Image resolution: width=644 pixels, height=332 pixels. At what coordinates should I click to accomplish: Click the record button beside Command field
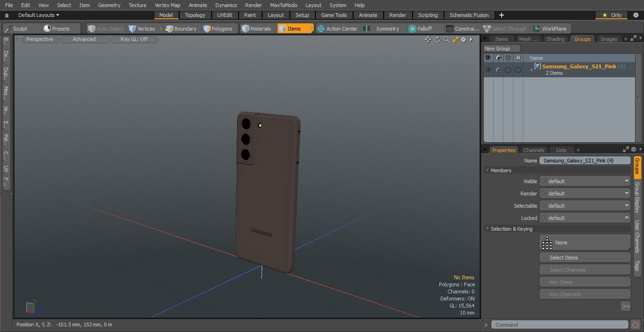click(635, 325)
